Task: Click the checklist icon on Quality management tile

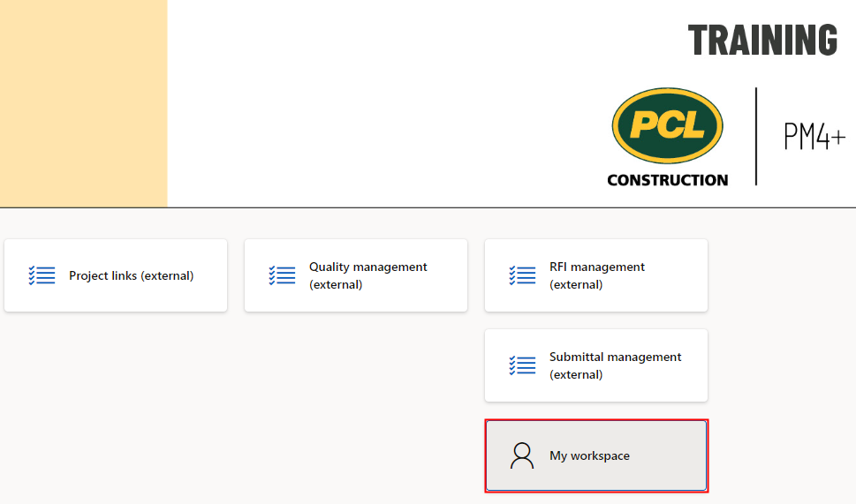Action: pyautogui.click(x=282, y=275)
